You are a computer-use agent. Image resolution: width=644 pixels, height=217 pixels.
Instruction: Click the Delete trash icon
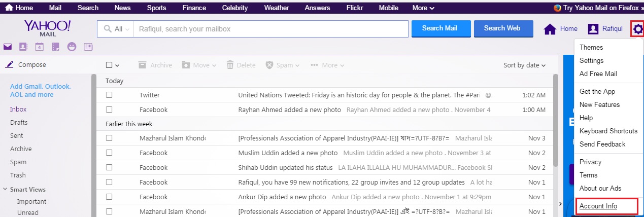pyautogui.click(x=230, y=65)
